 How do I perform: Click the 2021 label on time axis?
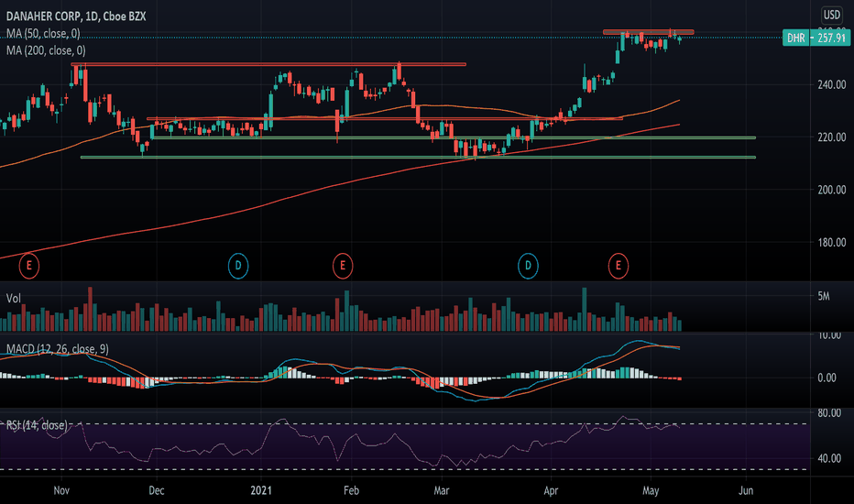pos(261,490)
